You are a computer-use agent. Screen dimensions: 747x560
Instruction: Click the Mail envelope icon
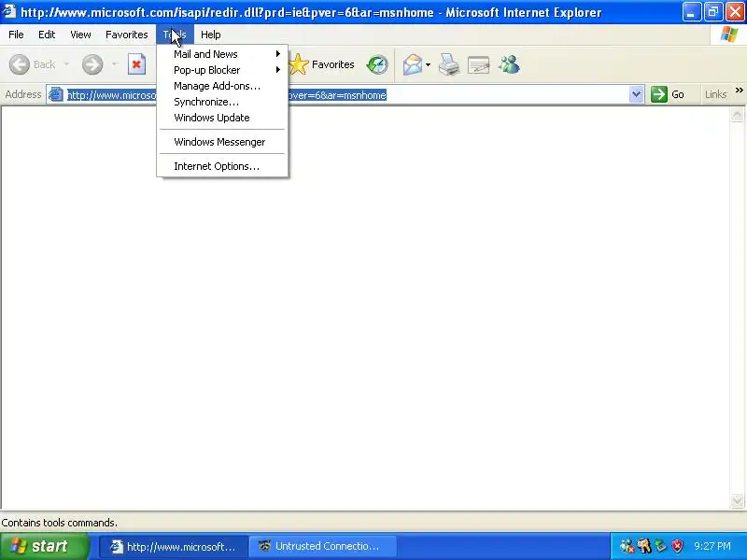(412, 64)
